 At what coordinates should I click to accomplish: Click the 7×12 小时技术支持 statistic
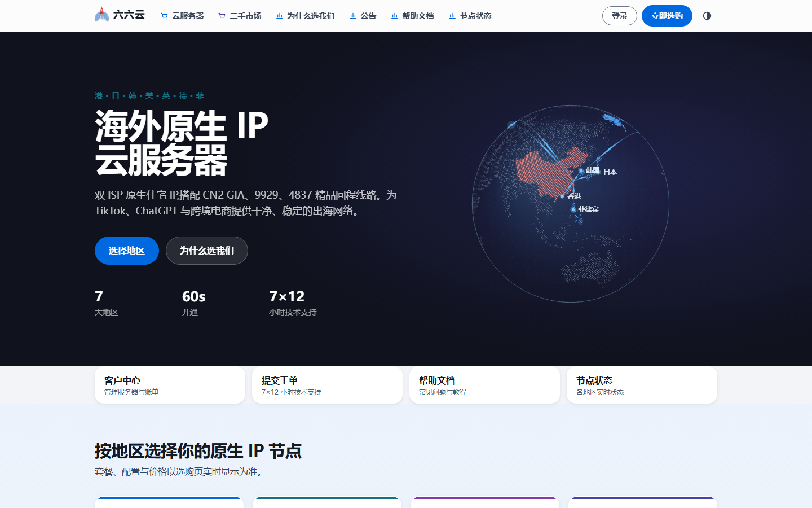point(293,303)
